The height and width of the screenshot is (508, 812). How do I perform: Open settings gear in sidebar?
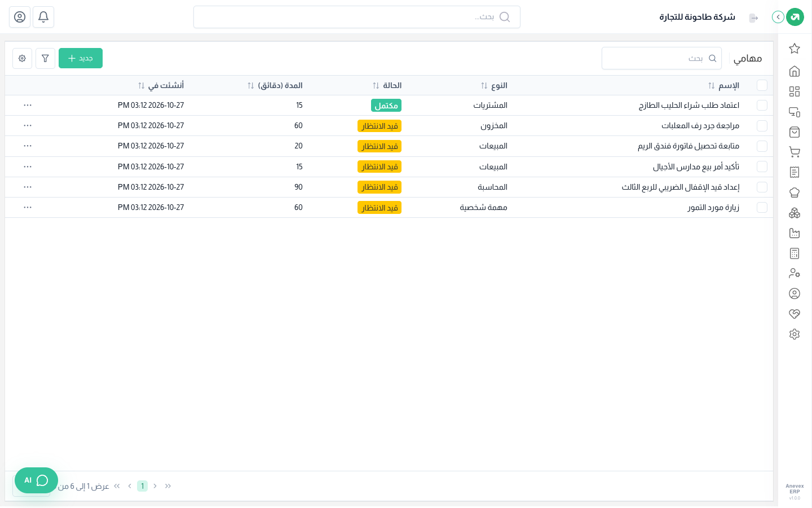[x=795, y=334]
